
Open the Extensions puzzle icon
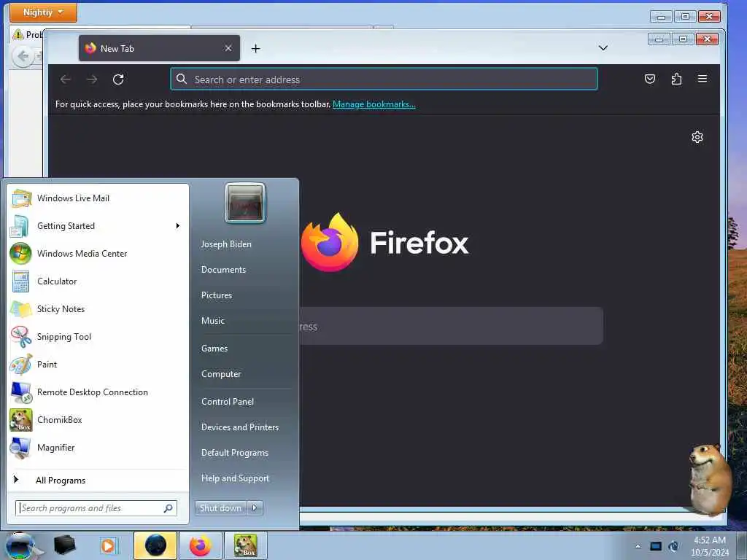pyautogui.click(x=676, y=79)
